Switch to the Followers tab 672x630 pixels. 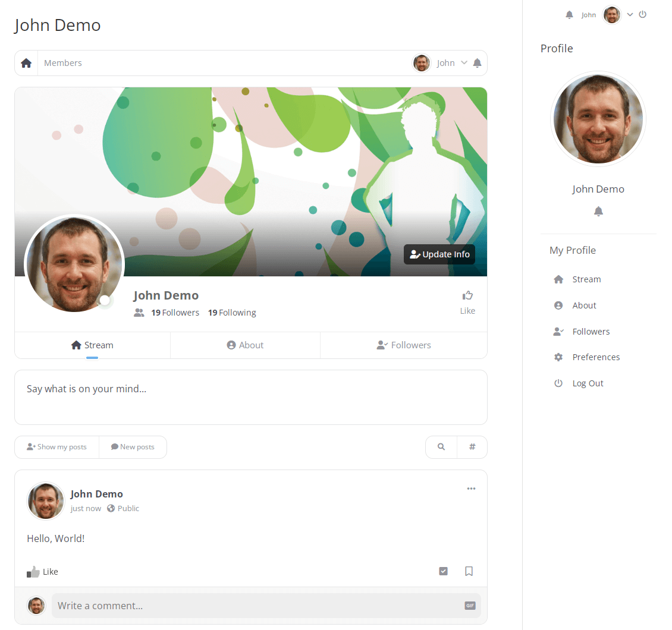tap(404, 345)
